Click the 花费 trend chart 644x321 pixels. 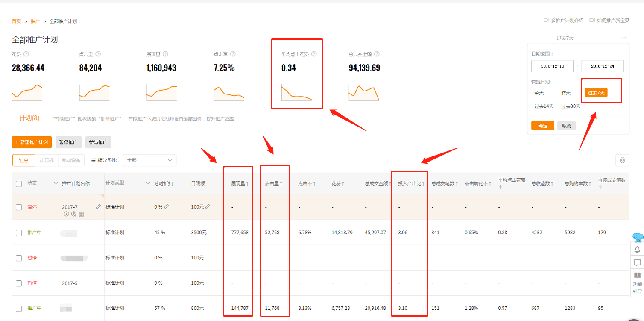[x=27, y=93]
